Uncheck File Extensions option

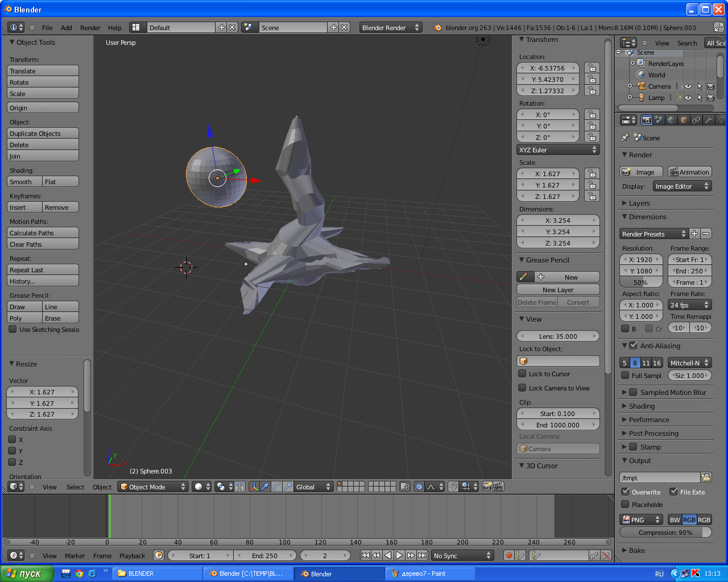coord(673,492)
